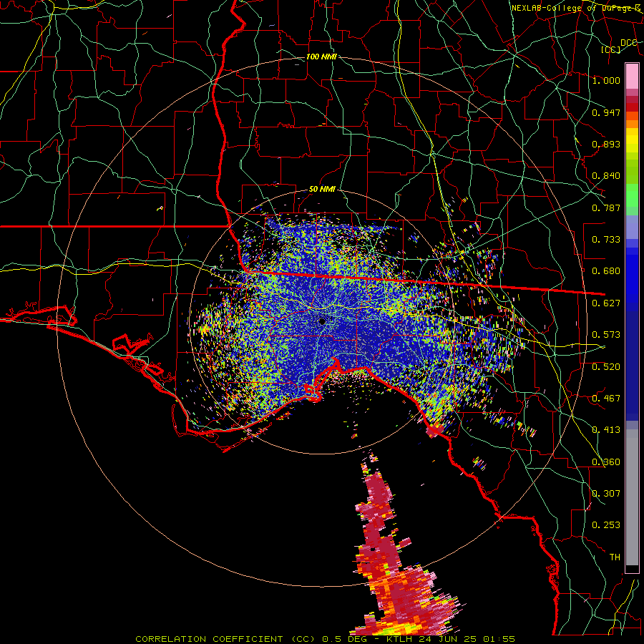Select the 0.467 scale label

[606, 399]
